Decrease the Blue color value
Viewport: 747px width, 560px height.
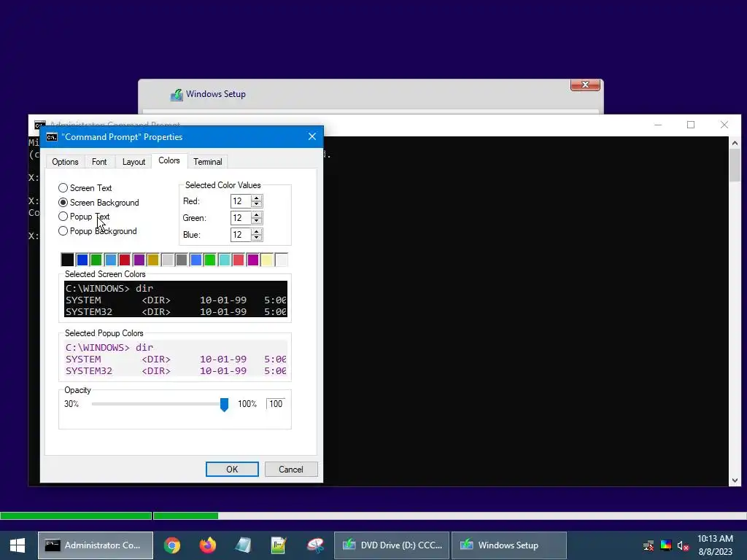(x=257, y=238)
